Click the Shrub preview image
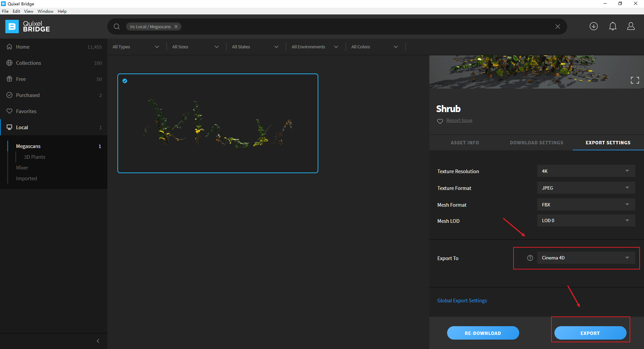Screen dimensions: 644x349 pos(537,72)
